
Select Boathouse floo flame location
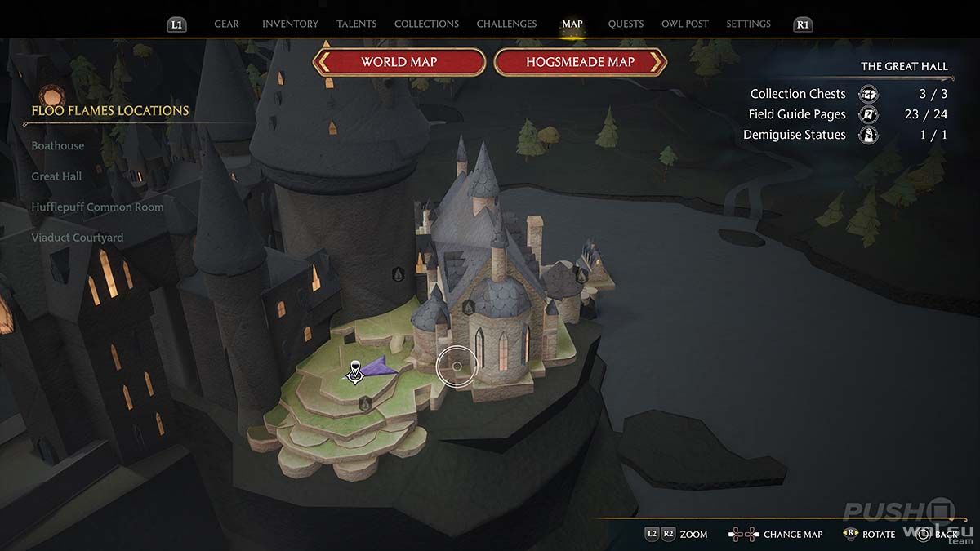(x=58, y=146)
